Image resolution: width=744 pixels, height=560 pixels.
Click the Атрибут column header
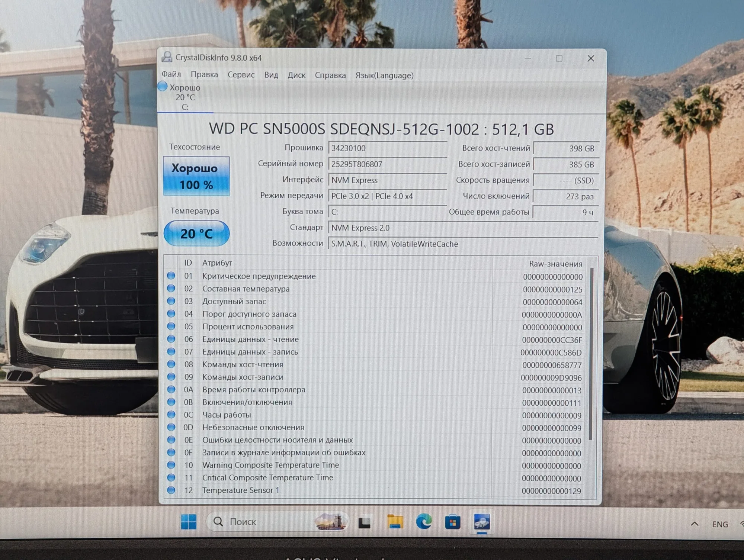pos(346,263)
